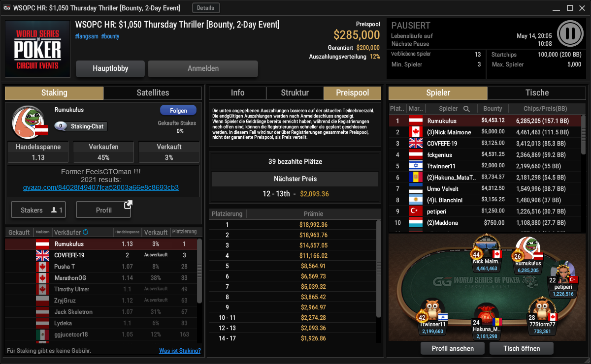Sort the sellers by the Platzierung column
The width and height of the screenshot is (591, 364).
[185, 232]
